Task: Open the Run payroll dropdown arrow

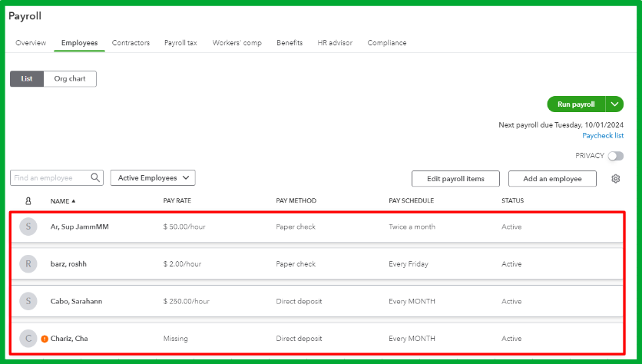Action: pos(614,104)
